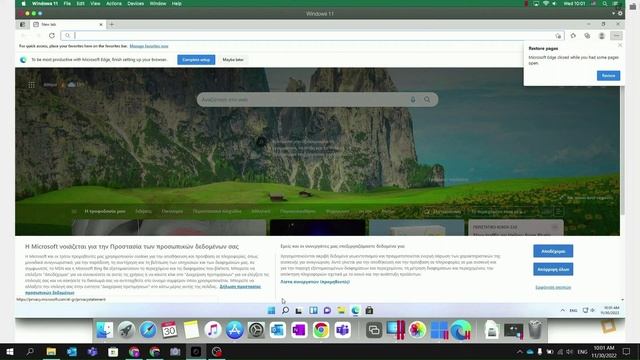Open the View menu in the Mac menu bar
640x360 pixels.
(x=95, y=3)
